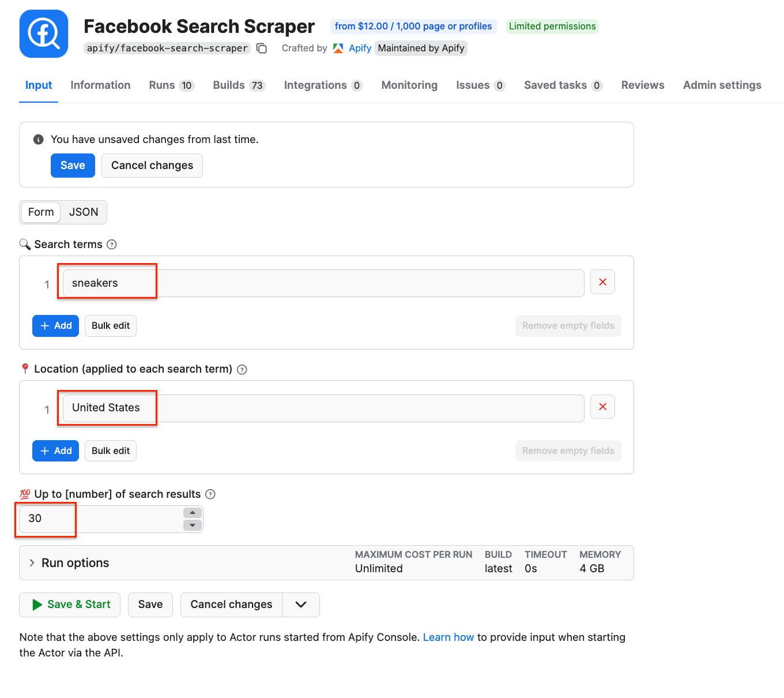
Task: Switch input mode to JSON
Action: click(x=84, y=212)
